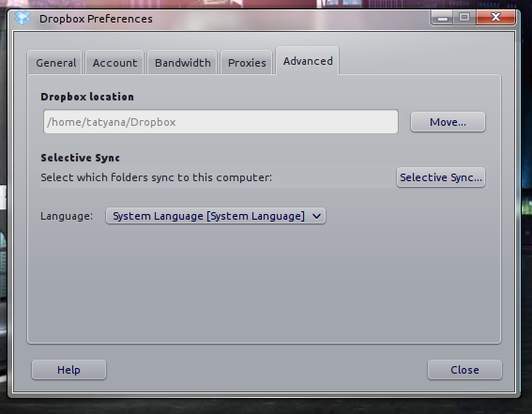Screen dimensions: 532x414
Task: Open the Account tab
Action: tap(115, 63)
